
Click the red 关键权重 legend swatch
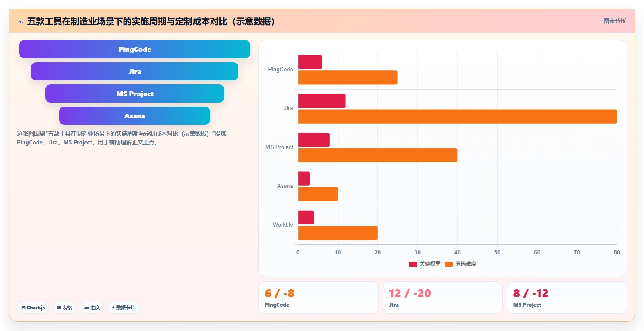(x=413, y=264)
